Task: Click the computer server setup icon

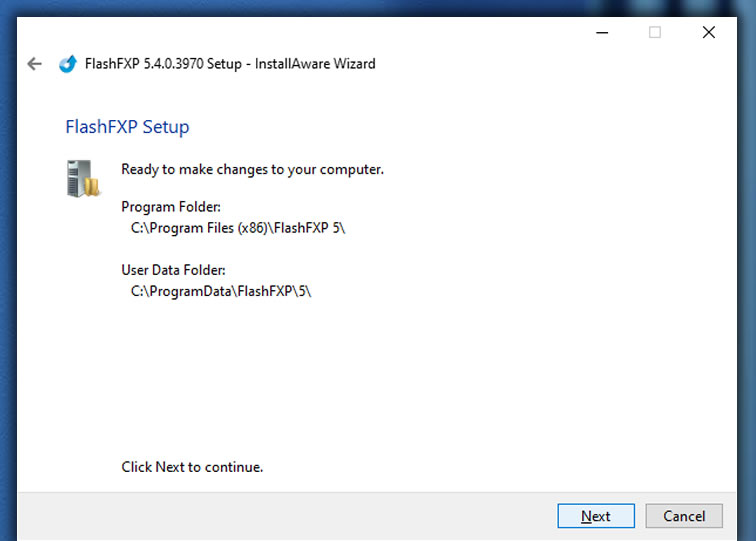Action: [x=83, y=178]
